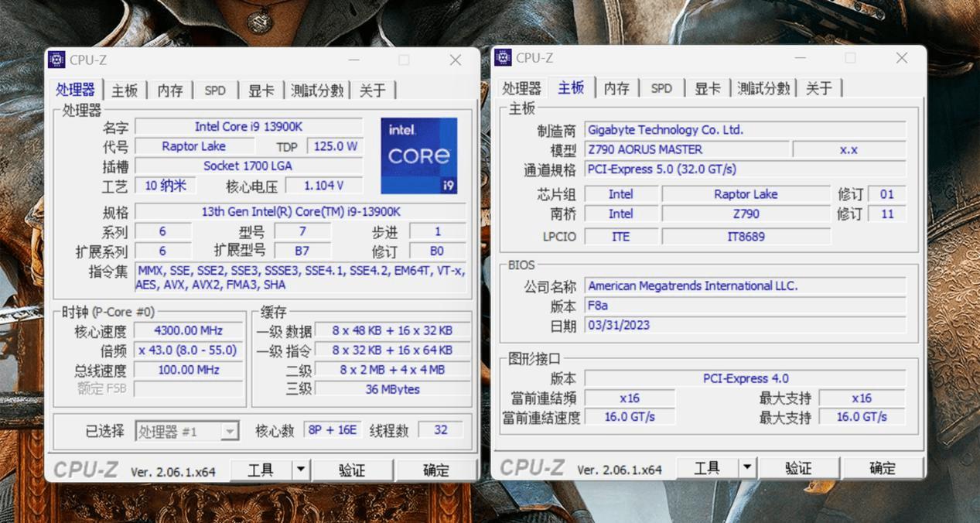Click the 1.104 V core voltage value
The width and height of the screenshot is (980, 523).
[323, 186]
